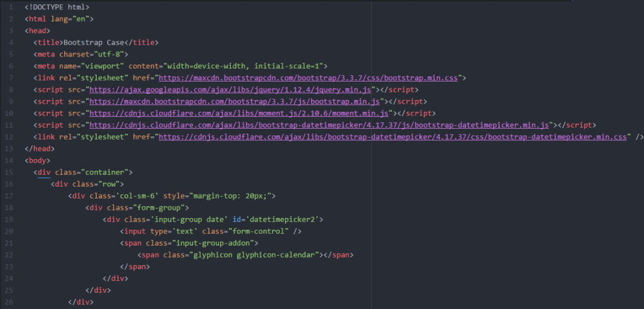The width and height of the screenshot is (644, 309).
Task: Click the "utf-8" charset value
Action: coord(109,54)
